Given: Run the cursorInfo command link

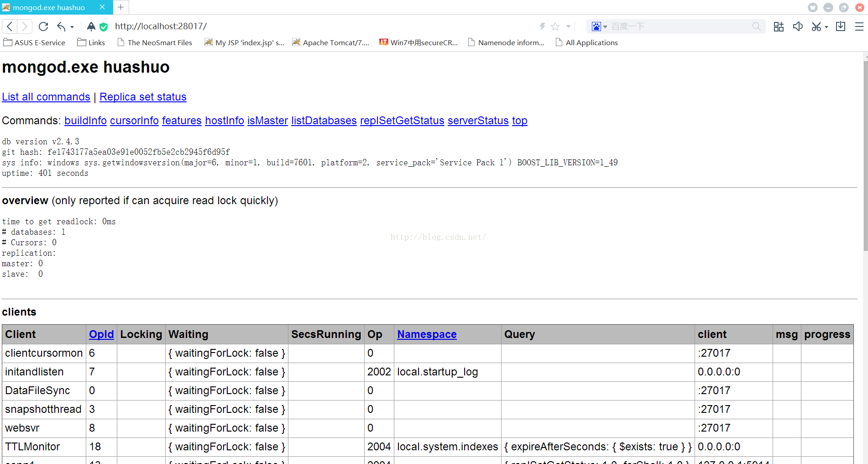Looking at the screenshot, I should [134, 121].
